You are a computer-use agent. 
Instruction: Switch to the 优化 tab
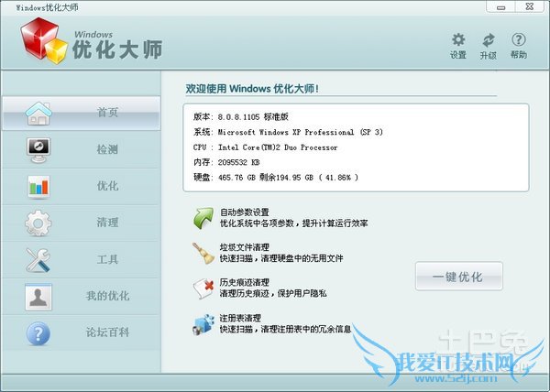point(107,186)
